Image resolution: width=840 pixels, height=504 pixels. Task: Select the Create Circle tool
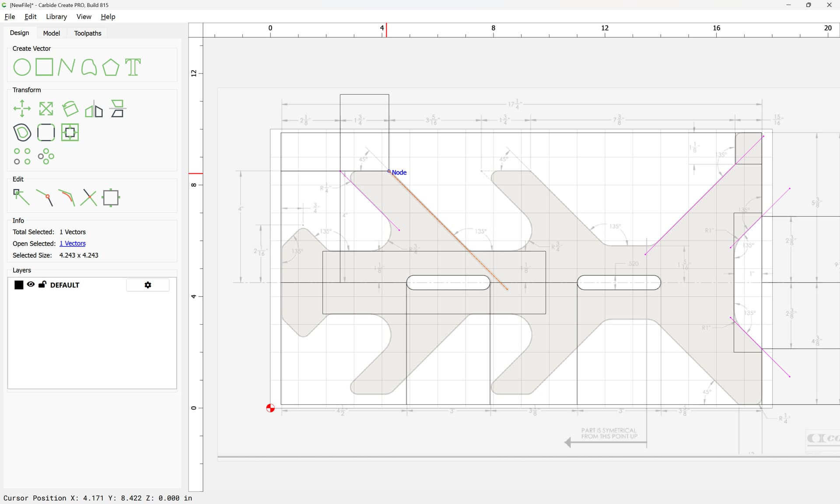22,67
